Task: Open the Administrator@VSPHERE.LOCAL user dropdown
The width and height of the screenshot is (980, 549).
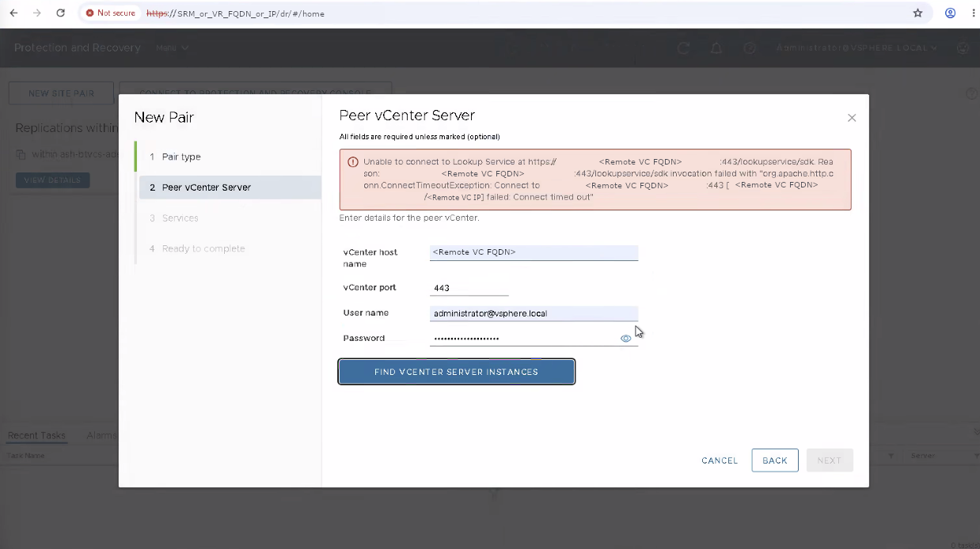Action: click(857, 48)
